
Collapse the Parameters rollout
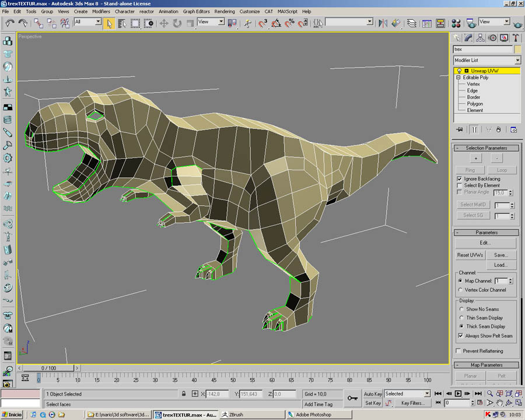pyautogui.click(x=487, y=232)
